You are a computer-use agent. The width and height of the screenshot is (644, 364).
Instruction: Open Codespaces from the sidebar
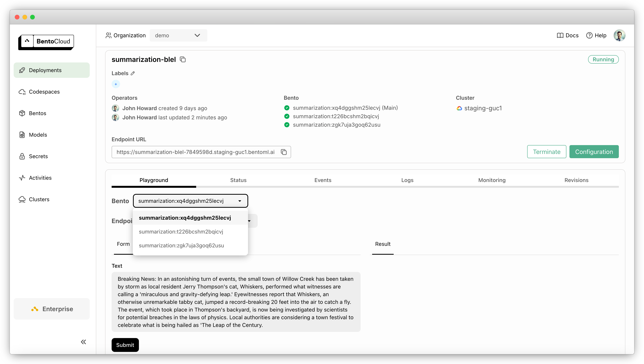[51, 92]
